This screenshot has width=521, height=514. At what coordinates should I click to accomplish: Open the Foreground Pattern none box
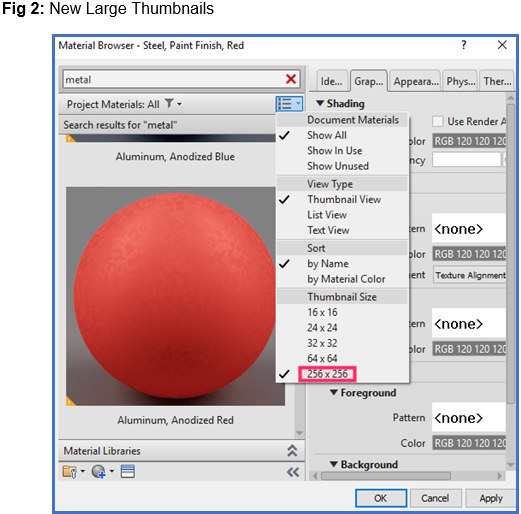[469, 417]
